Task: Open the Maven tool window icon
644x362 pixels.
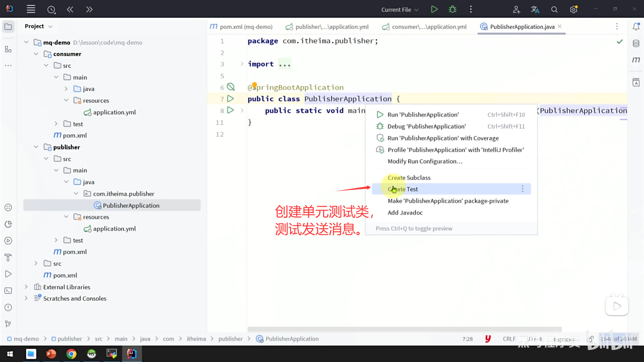Action: coord(636,60)
